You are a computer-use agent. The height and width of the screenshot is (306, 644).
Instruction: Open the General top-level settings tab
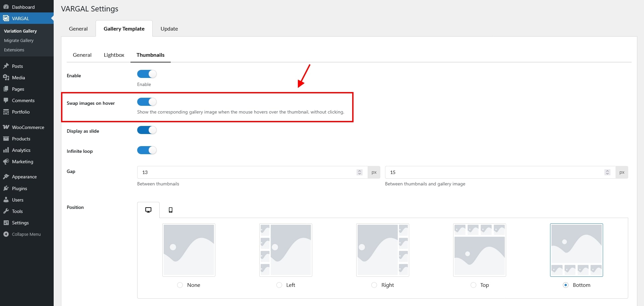[78, 29]
